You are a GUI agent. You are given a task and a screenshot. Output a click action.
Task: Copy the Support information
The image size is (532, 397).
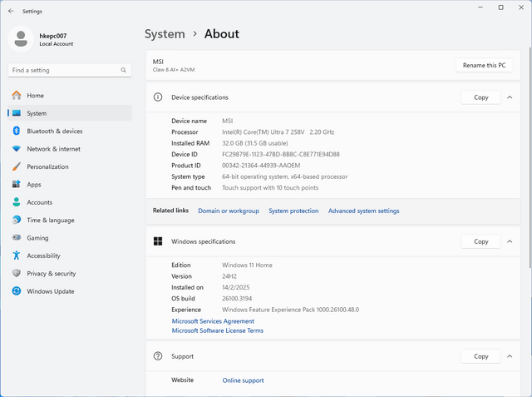click(480, 356)
